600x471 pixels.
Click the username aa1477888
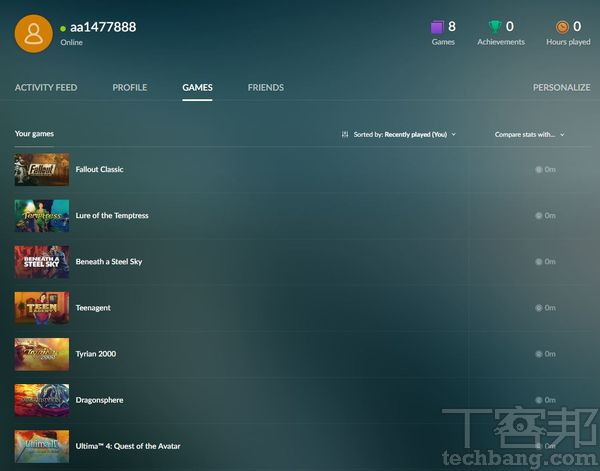pyautogui.click(x=103, y=27)
